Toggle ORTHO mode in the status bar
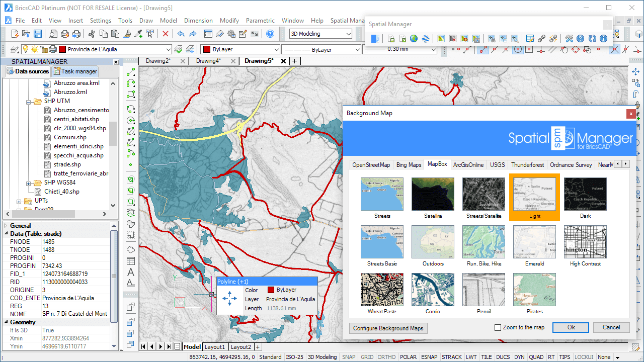The image size is (644, 362). 386,357
